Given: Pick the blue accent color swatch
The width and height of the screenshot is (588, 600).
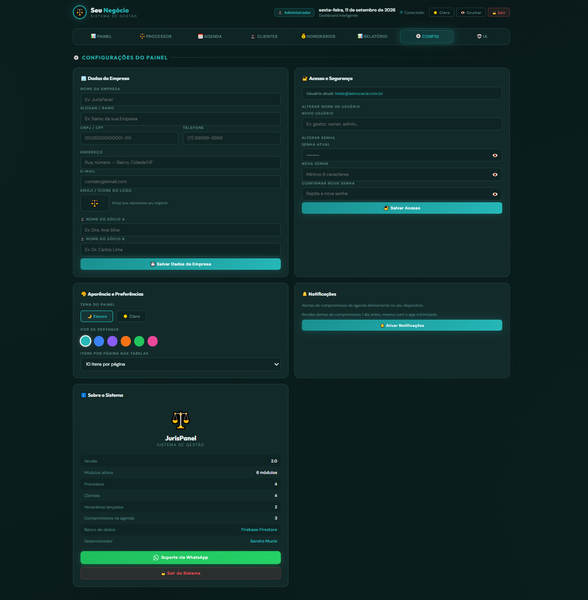Looking at the screenshot, I should [x=99, y=341].
